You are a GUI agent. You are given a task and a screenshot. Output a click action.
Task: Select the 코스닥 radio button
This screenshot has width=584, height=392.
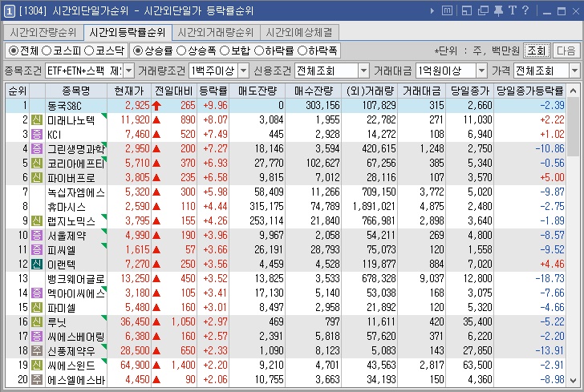pos(88,51)
